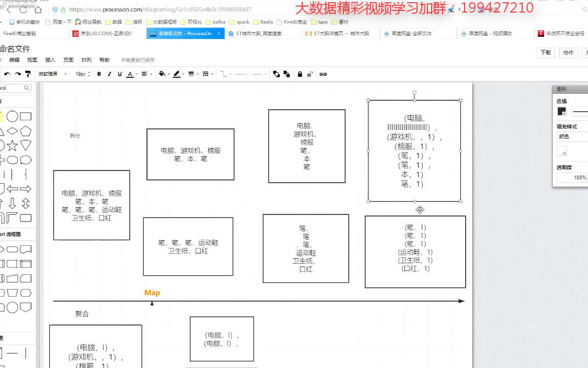The height and width of the screenshot is (368, 588).
Task: Open the font family dropdown 微软雅黑
Action: (52, 74)
